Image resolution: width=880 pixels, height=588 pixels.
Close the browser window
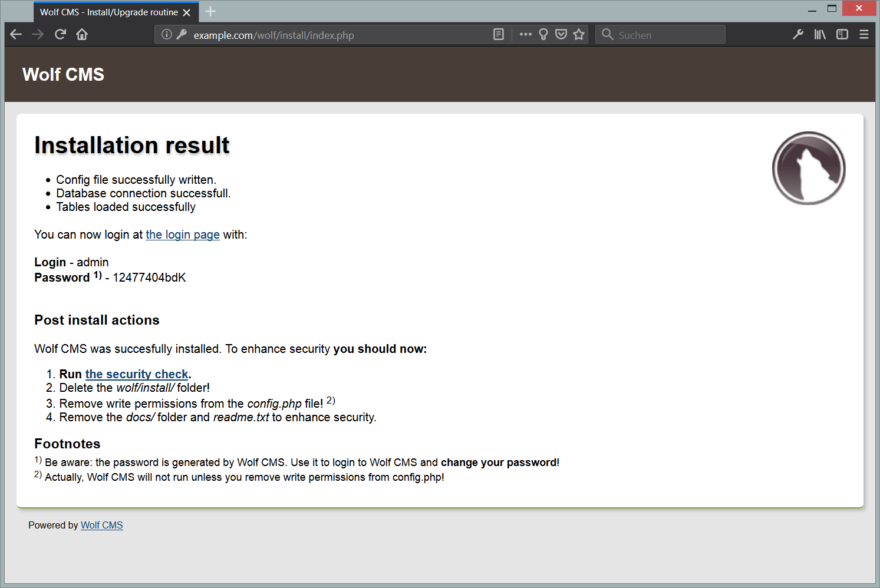859,8
